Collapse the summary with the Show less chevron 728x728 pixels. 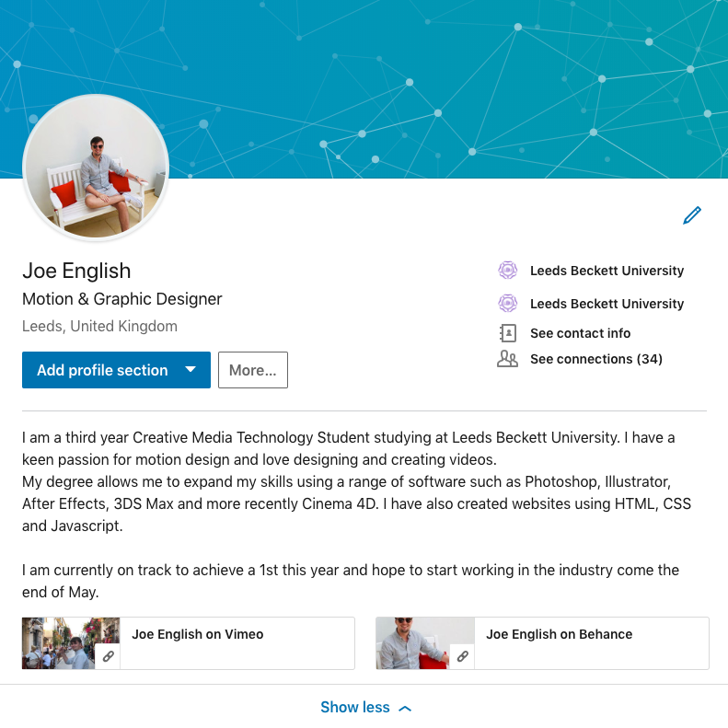point(405,708)
